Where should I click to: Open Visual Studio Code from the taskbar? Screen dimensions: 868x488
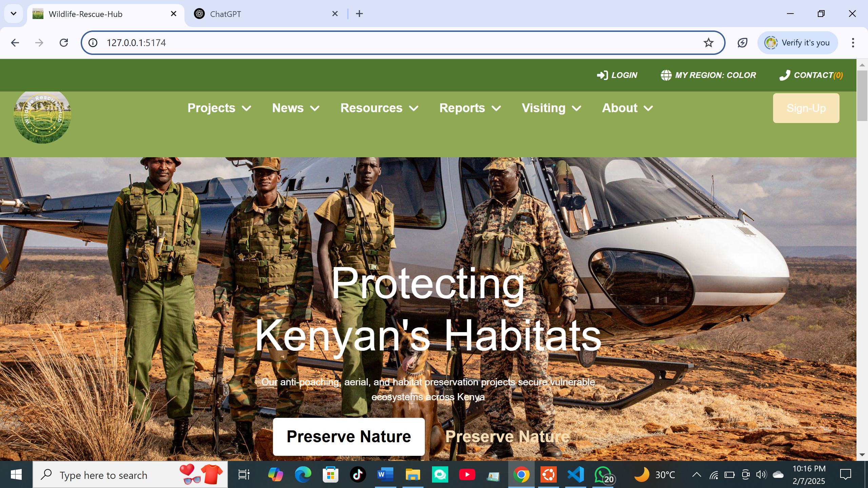coord(575,474)
